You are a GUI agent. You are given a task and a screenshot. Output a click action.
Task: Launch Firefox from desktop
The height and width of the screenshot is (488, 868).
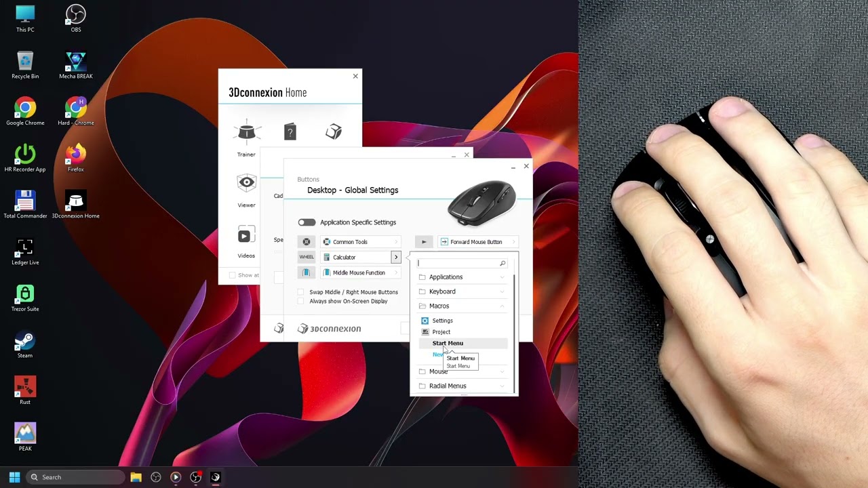76,158
